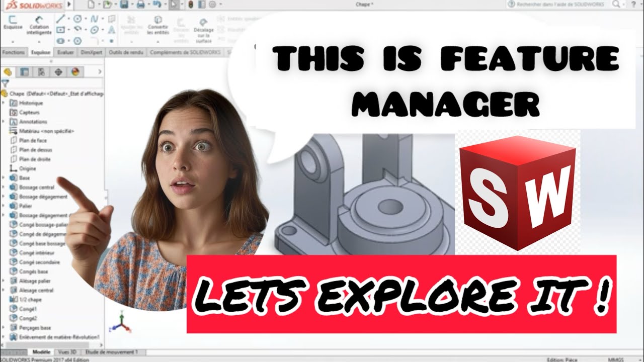Click Décalage sur la surface
The image size is (644, 362).
click(x=203, y=30)
